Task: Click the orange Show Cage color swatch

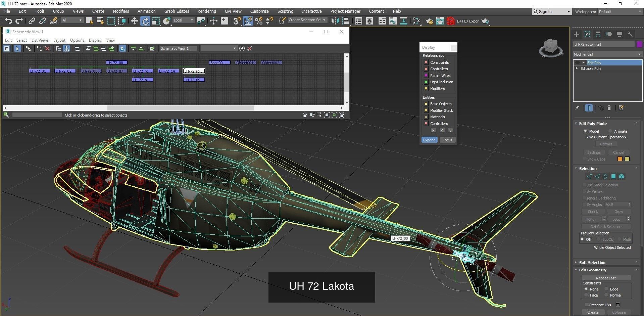Action: (x=620, y=159)
